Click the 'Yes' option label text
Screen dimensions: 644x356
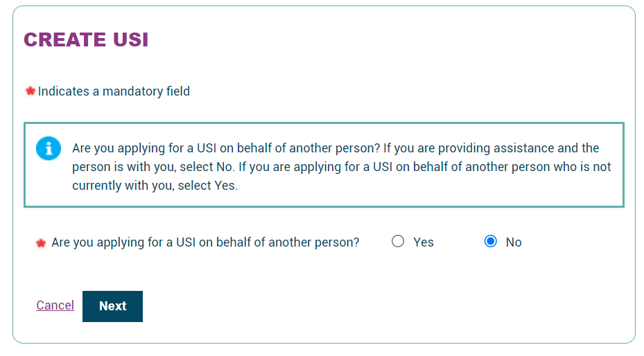(x=424, y=242)
